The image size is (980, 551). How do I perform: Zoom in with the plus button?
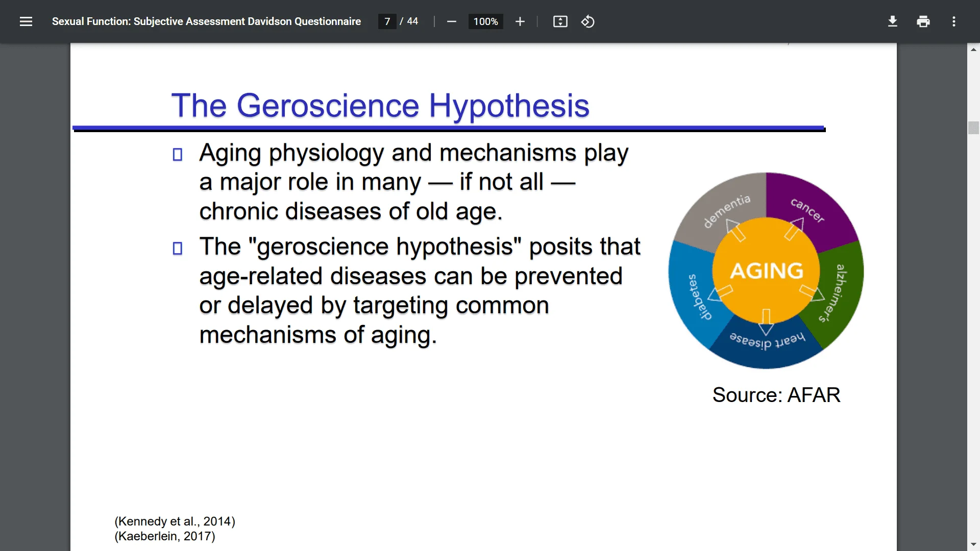520,21
